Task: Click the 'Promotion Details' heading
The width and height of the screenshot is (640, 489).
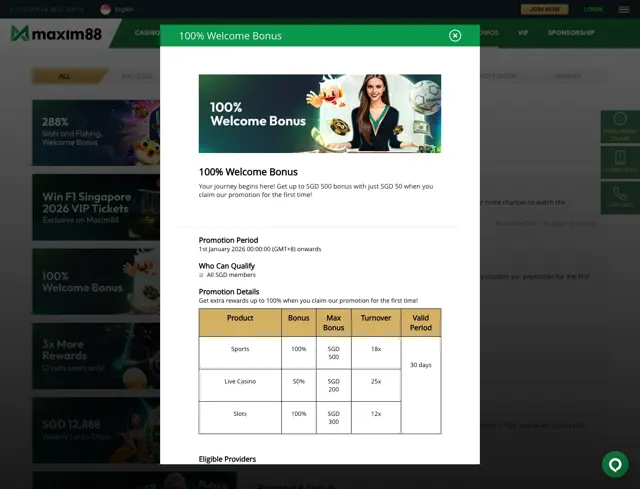Action: coord(229,291)
